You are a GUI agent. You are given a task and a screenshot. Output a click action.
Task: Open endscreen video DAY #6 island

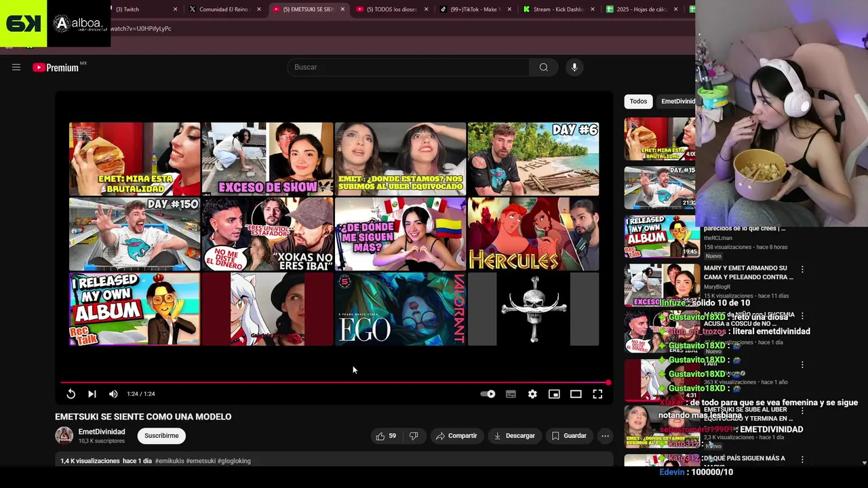click(x=533, y=159)
